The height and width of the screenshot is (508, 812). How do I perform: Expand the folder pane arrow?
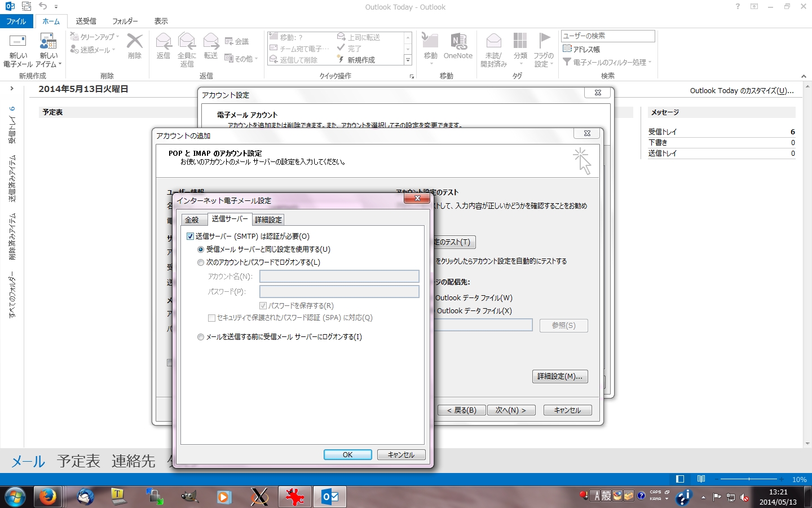pyautogui.click(x=11, y=89)
